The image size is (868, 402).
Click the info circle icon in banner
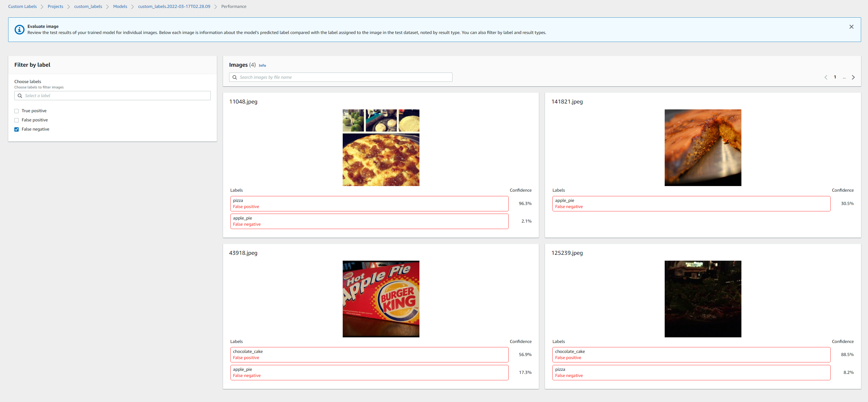[19, 30]
